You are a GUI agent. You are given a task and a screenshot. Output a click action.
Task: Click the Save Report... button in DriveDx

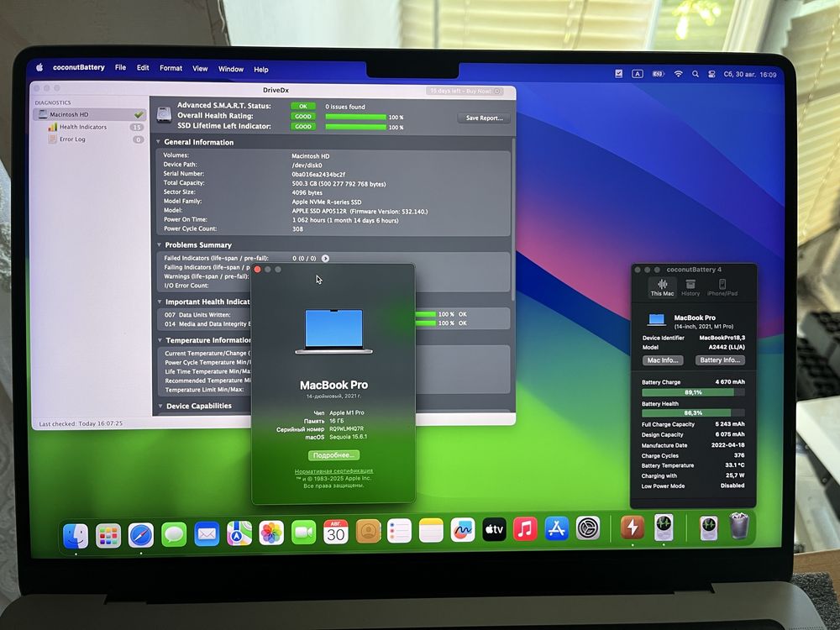(485, 118)
